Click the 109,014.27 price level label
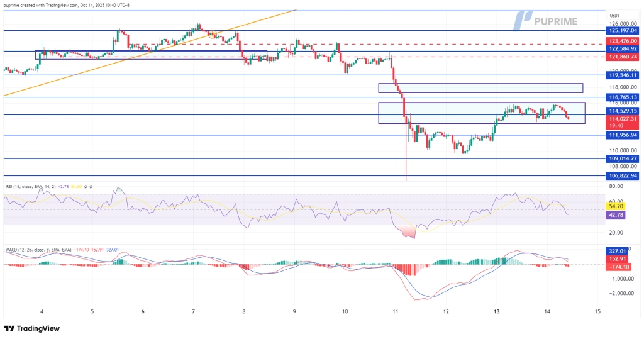 (623, 158)
